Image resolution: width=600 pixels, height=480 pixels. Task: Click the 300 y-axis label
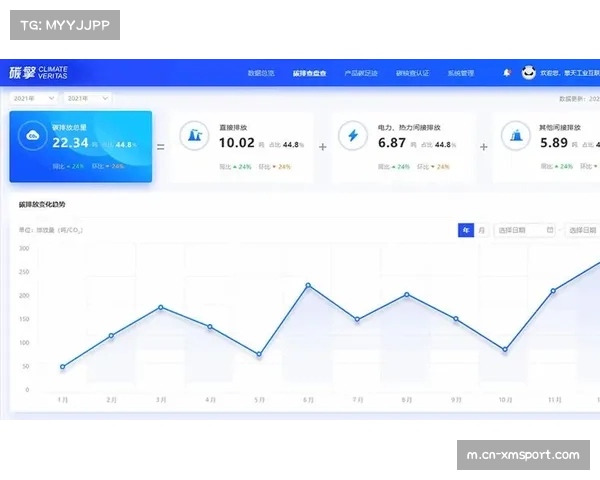tap(24, 248)
